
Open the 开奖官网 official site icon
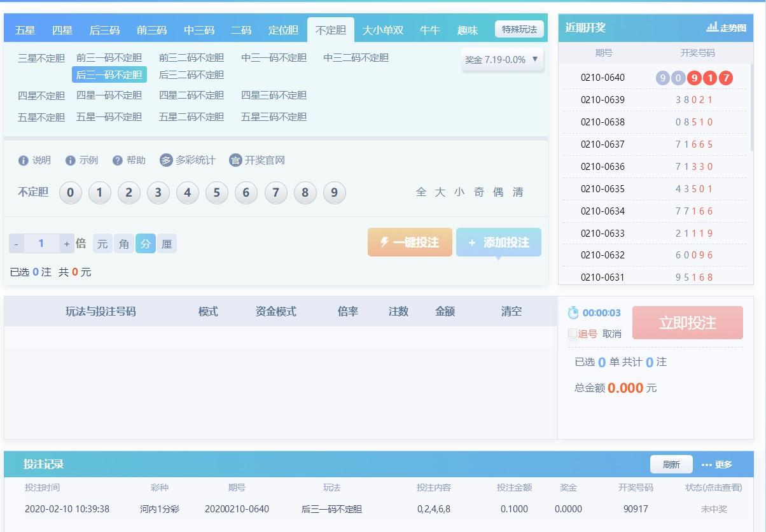[x=235, y=160]
